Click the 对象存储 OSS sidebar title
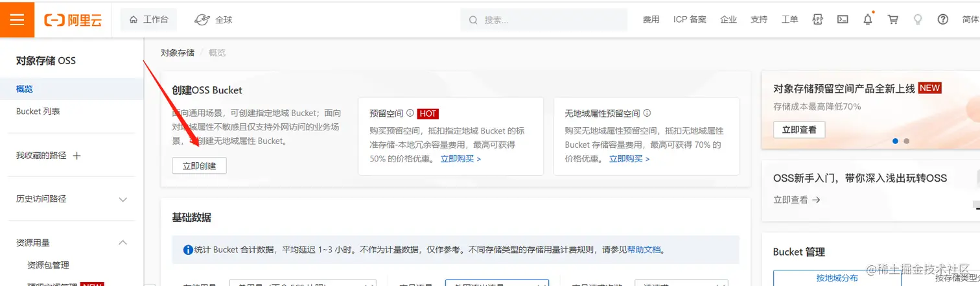The image size is (980, 286). click(46, 61)
